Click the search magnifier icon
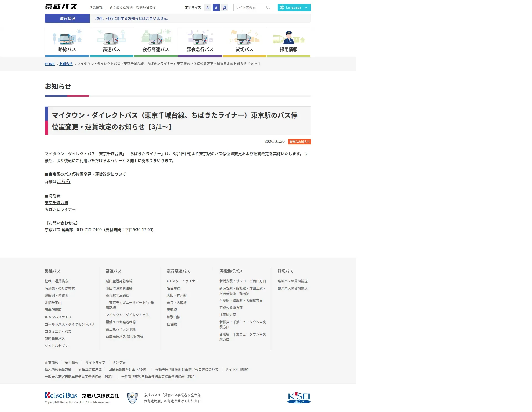This screenshot has width=532, height=412. (x=268, y=7)
